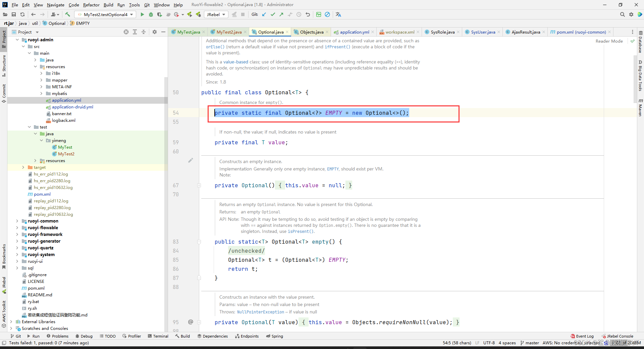The width and height of the screenshot is (644, 349).
Task: Open Git Show History clock icon
Action: (x=299, y=14)
